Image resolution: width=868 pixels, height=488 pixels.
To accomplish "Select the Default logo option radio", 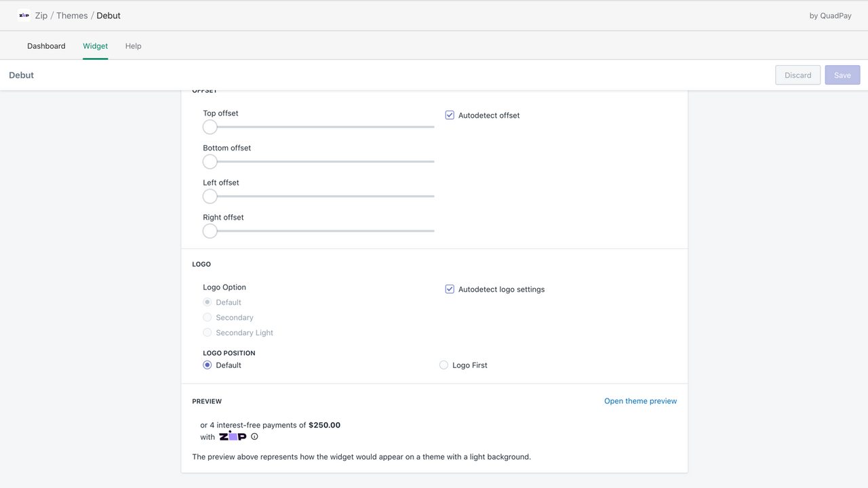I will 208,302.
